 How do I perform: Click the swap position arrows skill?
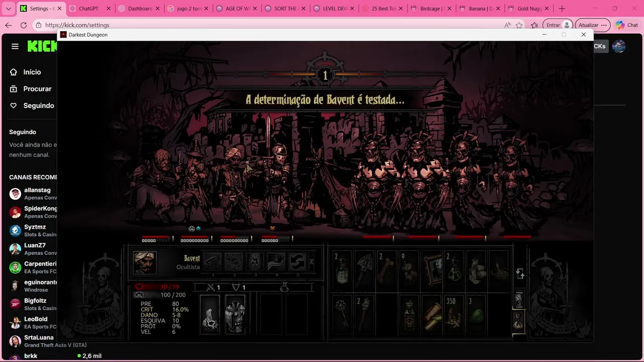(297, 262)
